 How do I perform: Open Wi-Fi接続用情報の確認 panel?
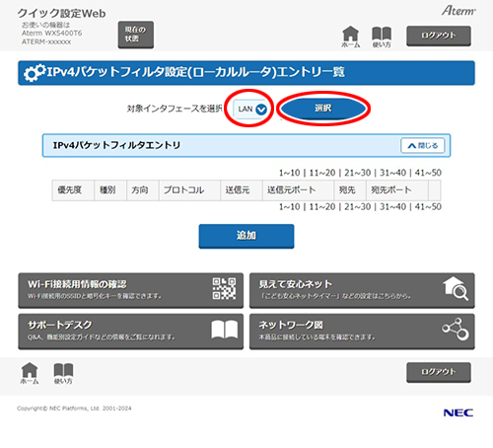[131, 290]
